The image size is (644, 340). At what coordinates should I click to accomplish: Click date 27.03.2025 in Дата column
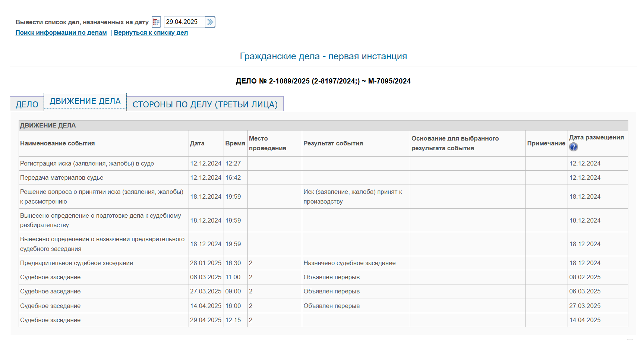[x=206, y=292]
